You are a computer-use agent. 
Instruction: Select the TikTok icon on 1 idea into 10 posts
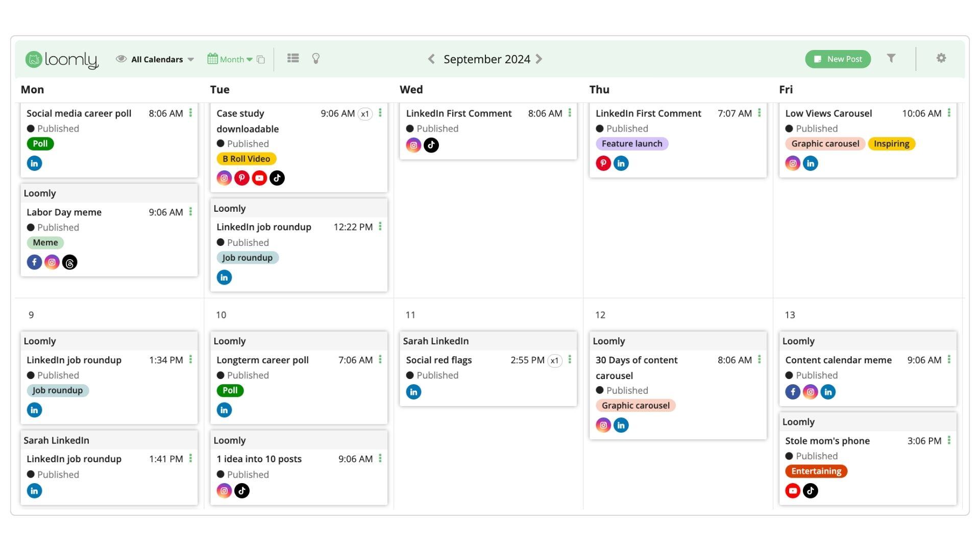click(242, 490)
